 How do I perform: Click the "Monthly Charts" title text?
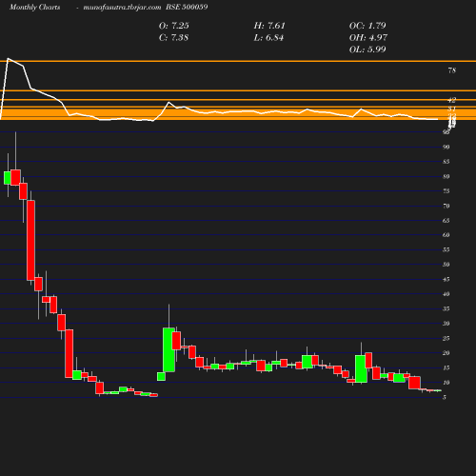point(34,8)
